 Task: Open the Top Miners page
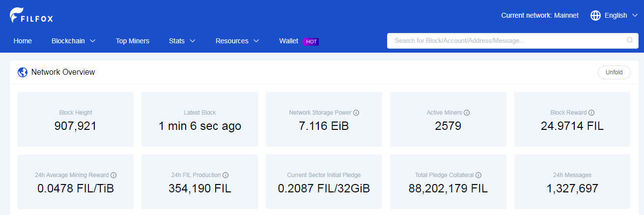tap(133, 41)
